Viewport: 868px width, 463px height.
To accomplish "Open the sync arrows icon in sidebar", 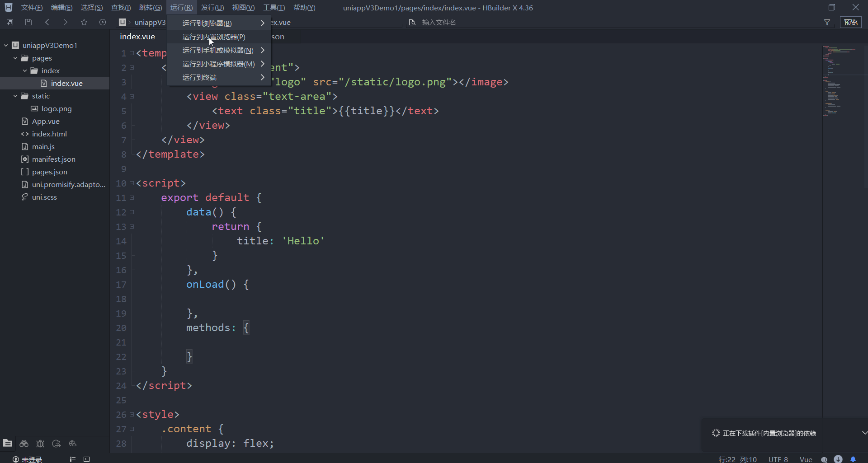I will click(57, 444).
